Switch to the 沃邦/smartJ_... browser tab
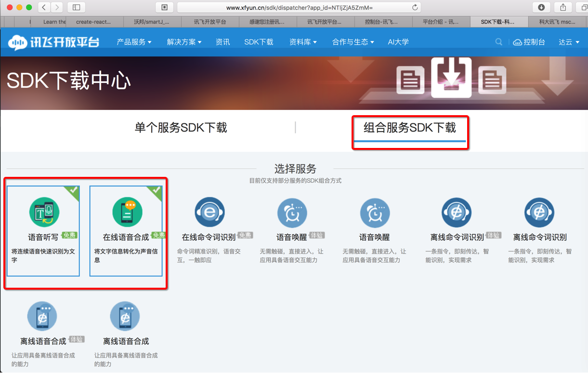This screenshot has width=588, height=373. [152, 22]
